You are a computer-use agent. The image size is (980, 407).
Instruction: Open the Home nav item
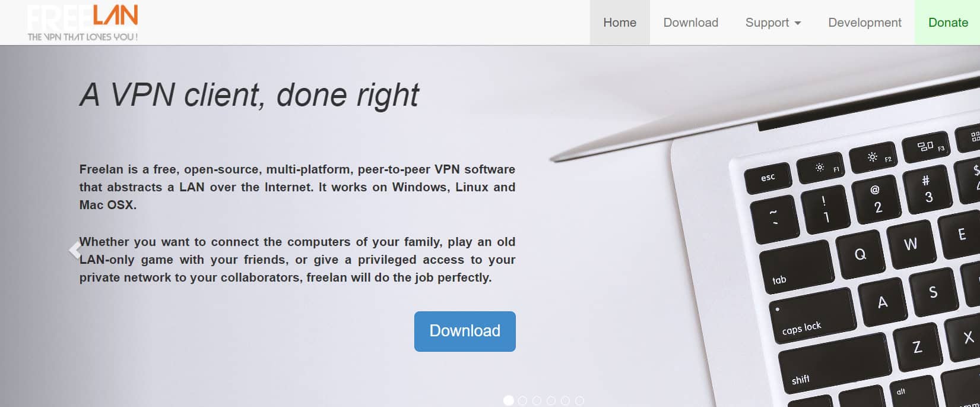620,23
